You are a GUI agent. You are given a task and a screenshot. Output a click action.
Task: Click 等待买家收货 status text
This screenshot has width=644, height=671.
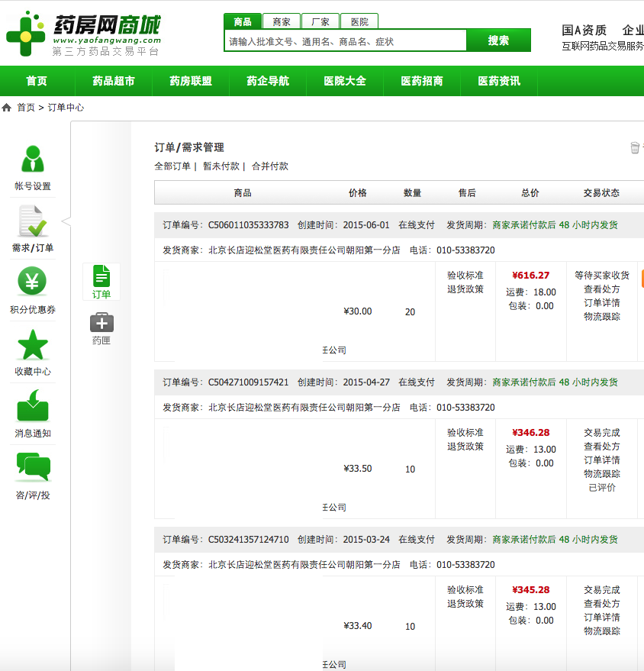click(602, 275)
